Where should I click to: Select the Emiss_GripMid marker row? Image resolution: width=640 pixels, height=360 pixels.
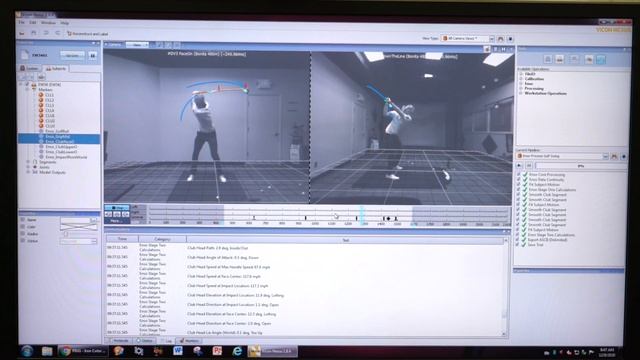59,136
